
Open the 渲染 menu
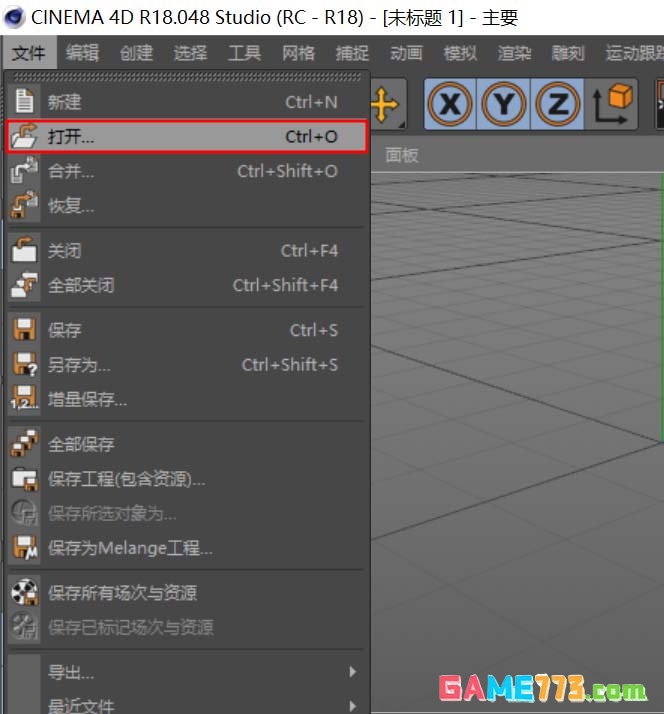tap(514, 53)
